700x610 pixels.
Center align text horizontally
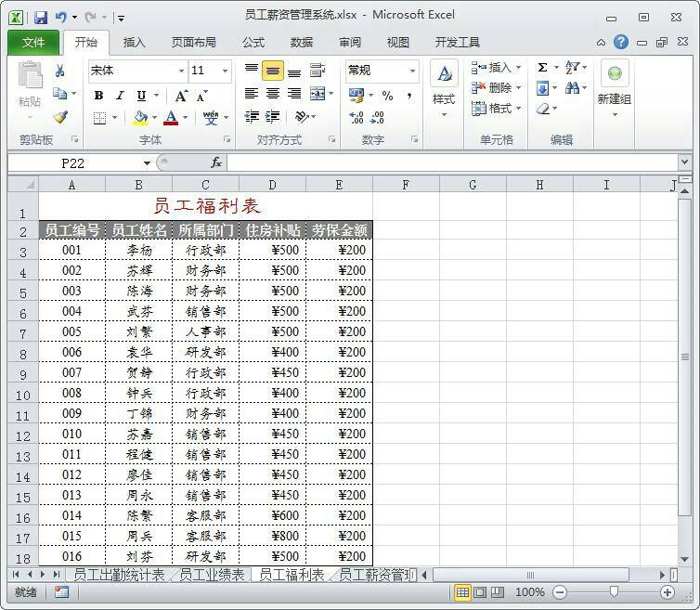pos(273,94)
